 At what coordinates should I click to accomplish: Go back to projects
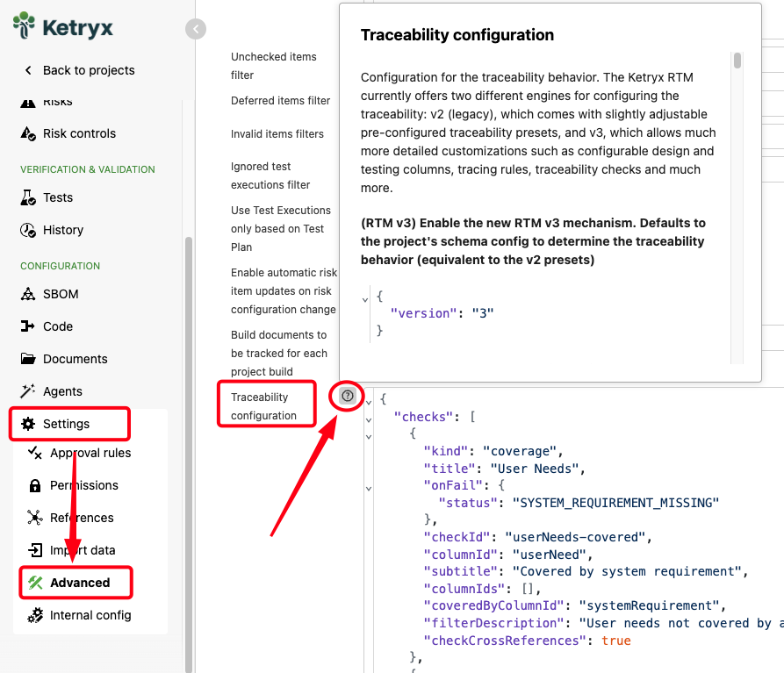coord(89,70)
